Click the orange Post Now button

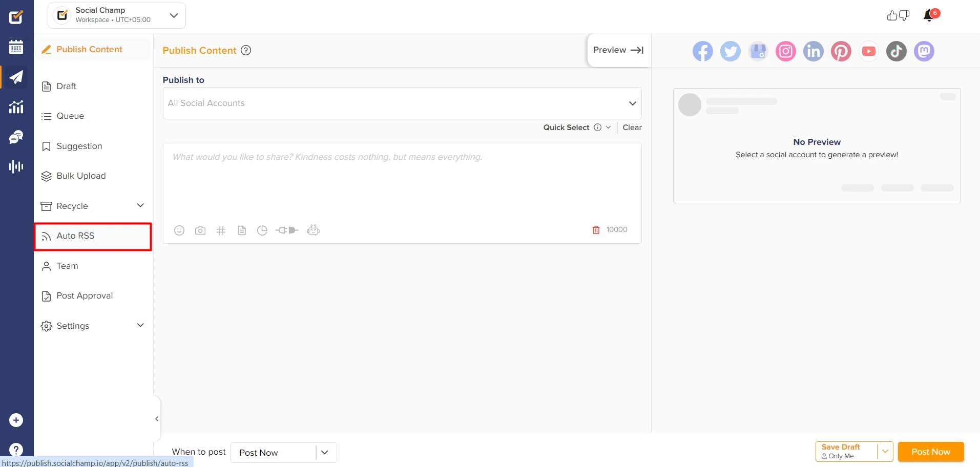(931, 452)
